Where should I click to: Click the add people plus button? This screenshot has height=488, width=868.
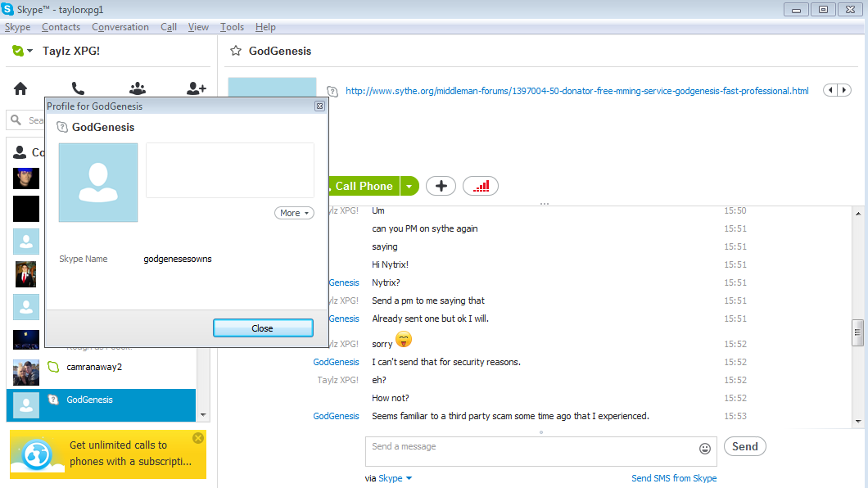(x=441, y=186)
